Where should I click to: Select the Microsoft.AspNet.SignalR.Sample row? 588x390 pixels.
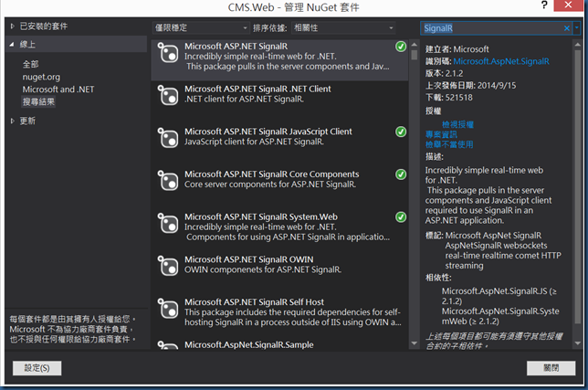[279, 343]
